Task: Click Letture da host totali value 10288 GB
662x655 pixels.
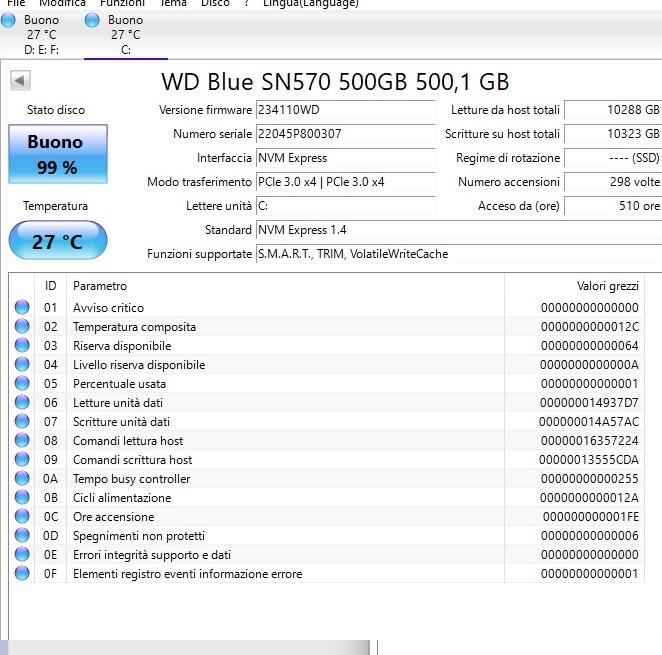Action: click(613, 110)
